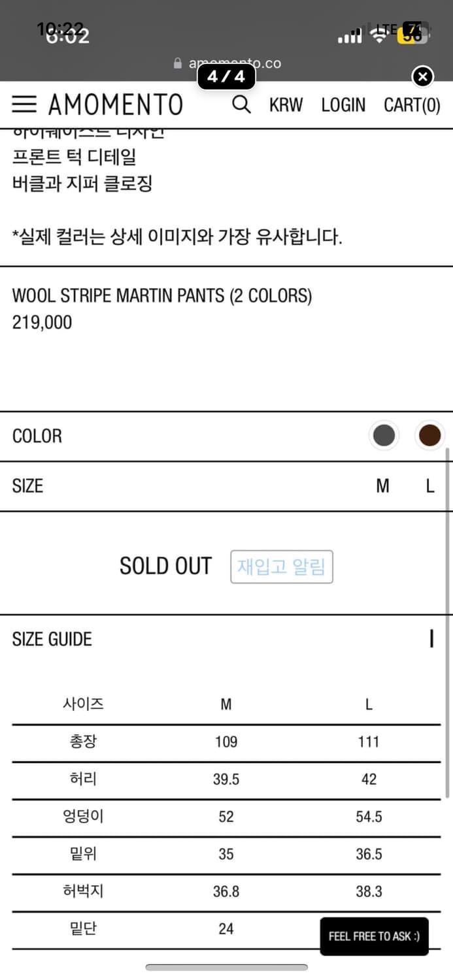This screenshot has width=453, height=980.
Task: Open the shopping CART
Action: tap(412, 105)
